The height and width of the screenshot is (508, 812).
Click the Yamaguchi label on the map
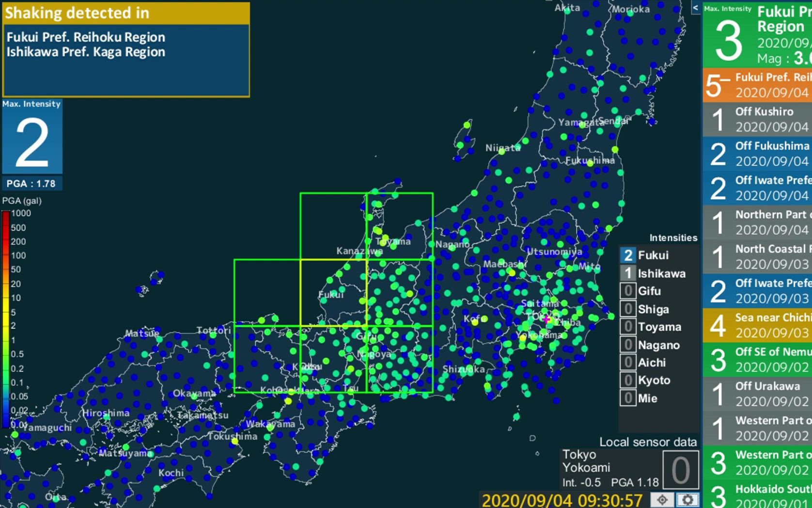[x=47, y=428]
